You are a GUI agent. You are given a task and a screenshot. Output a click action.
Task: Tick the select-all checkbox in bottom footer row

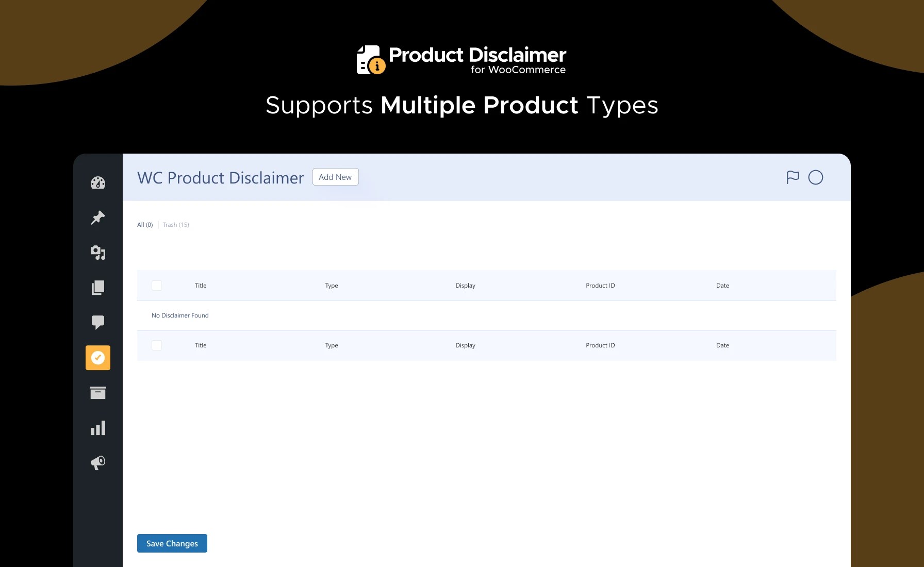pyautogui.click(x=157, y=345)
